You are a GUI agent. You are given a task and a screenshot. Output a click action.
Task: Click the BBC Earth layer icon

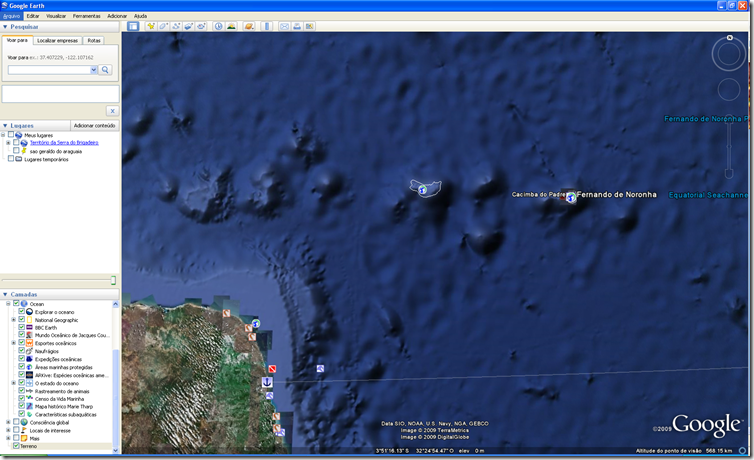tap(29, 327)
